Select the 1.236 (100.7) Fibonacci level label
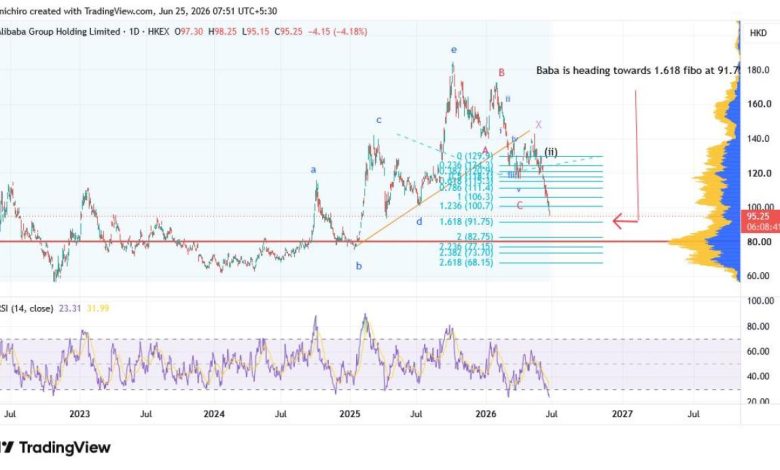 pyautogui.click(x=466, y=206)
